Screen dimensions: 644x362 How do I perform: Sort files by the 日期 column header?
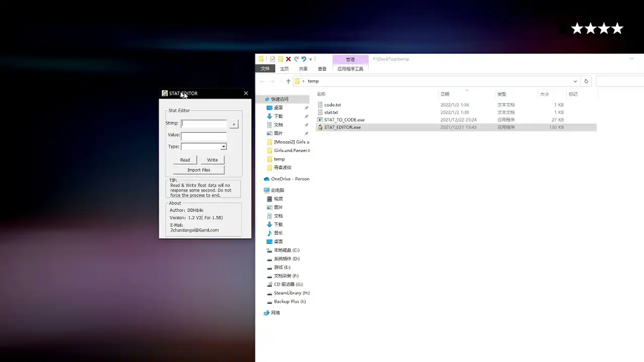(445, 94)
